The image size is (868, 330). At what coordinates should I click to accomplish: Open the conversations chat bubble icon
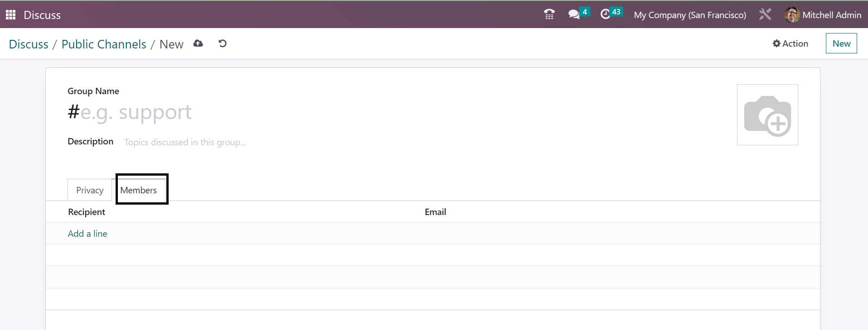click(574, 14)
